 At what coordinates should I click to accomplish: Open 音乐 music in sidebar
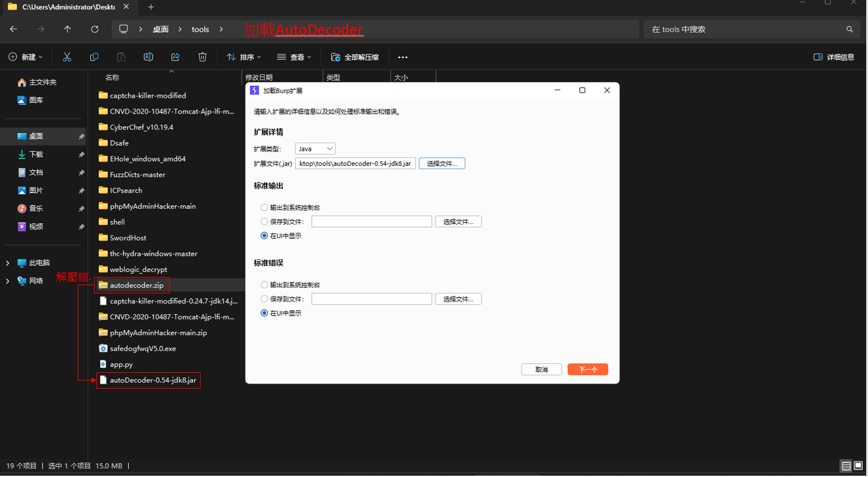pos(30,208)
